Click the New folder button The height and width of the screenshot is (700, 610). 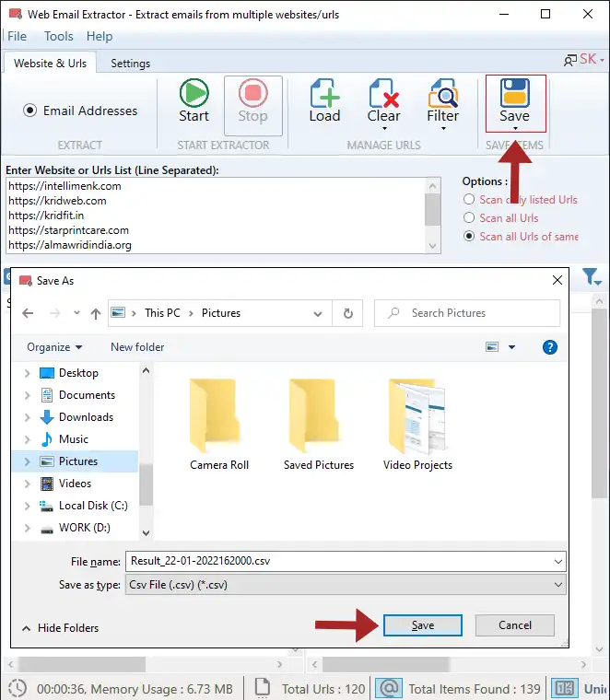coord(137,347)
